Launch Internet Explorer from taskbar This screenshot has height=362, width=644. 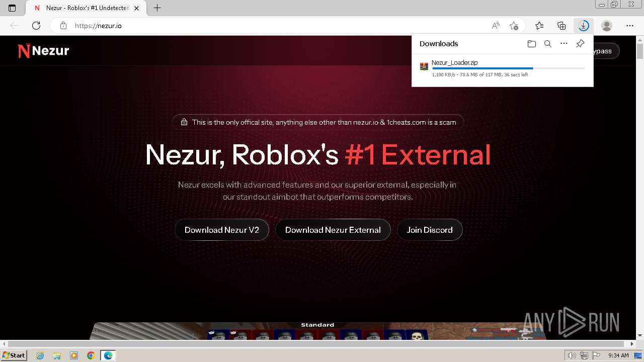pyautogui.click(x=40, y=355)
